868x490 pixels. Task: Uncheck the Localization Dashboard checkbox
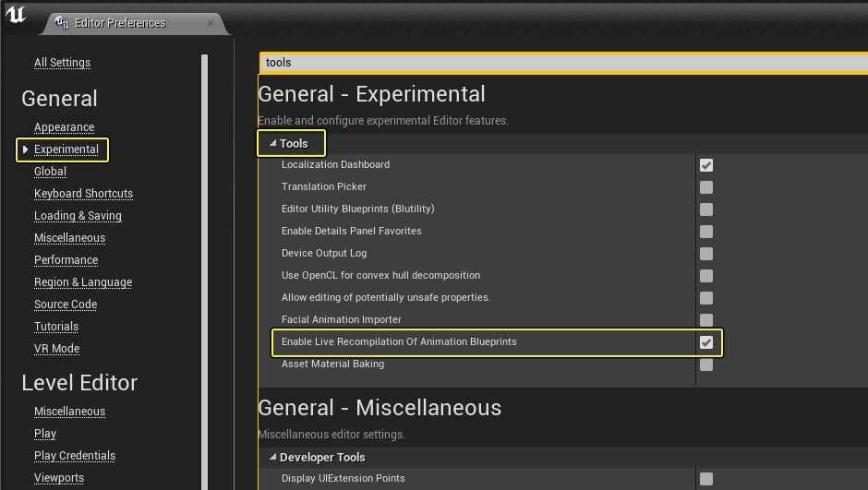tap(706, 165)
